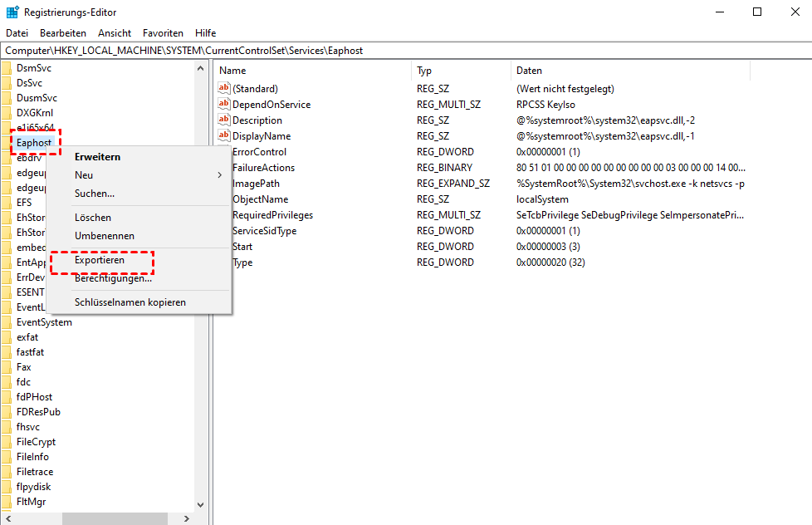Image resolution: width=812 pixels, height=525 pixels.
Task: Open the Datei menu
Action: [17, 33]
